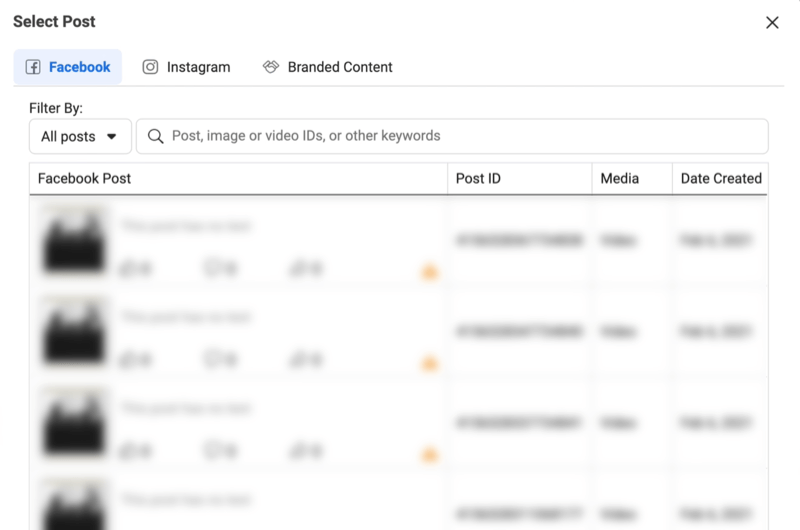Click the Facebook logo icon
Image resolution: width=800 pixels, height=530 pixels.
click(x=33, y=67)
